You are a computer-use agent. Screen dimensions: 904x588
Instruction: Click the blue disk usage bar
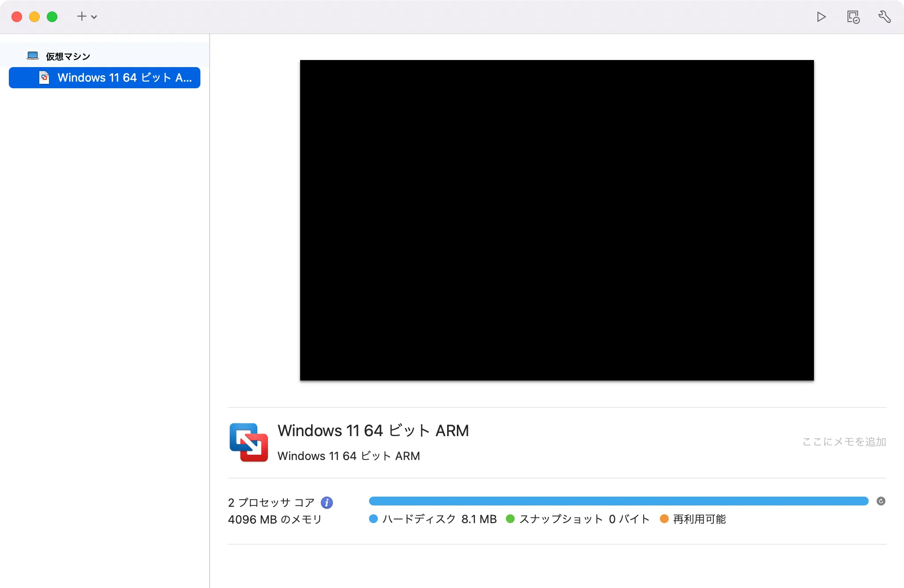(618, 501)
